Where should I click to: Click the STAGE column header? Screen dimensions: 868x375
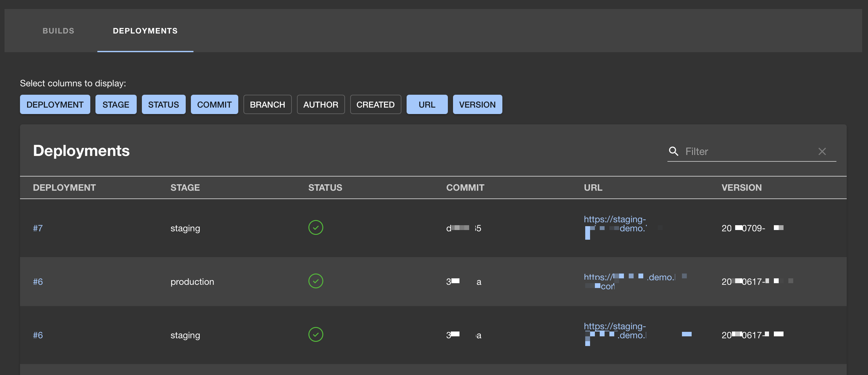click(x=185, y=187)
